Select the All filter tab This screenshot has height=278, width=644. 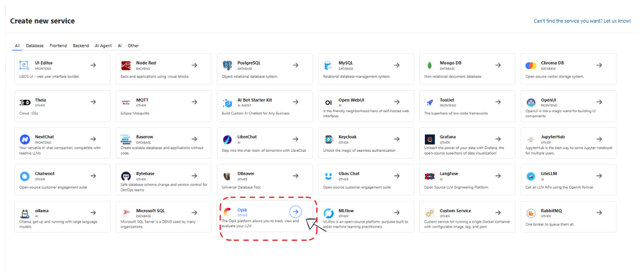18,46
